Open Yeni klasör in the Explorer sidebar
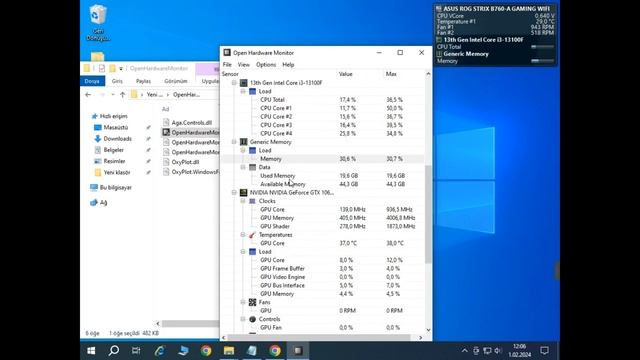Viewport: 640px width, 360px height. [x=117, y=172]
